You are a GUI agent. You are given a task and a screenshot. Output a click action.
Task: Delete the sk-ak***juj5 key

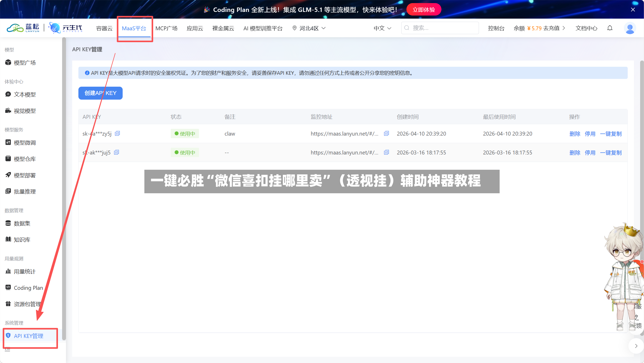coord(575,152)
